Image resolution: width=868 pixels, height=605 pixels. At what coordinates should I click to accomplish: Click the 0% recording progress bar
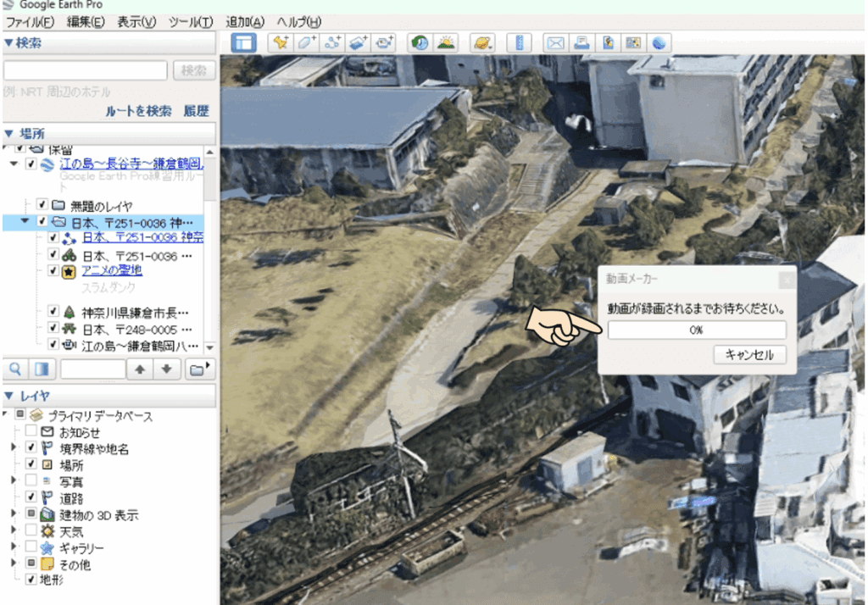tap(696, 330)
